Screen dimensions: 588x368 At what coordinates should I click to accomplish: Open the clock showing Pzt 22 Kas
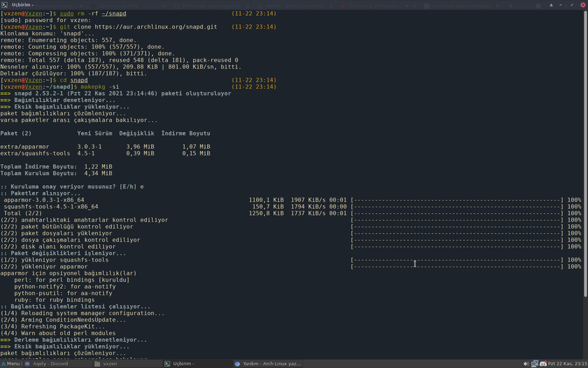566,363
